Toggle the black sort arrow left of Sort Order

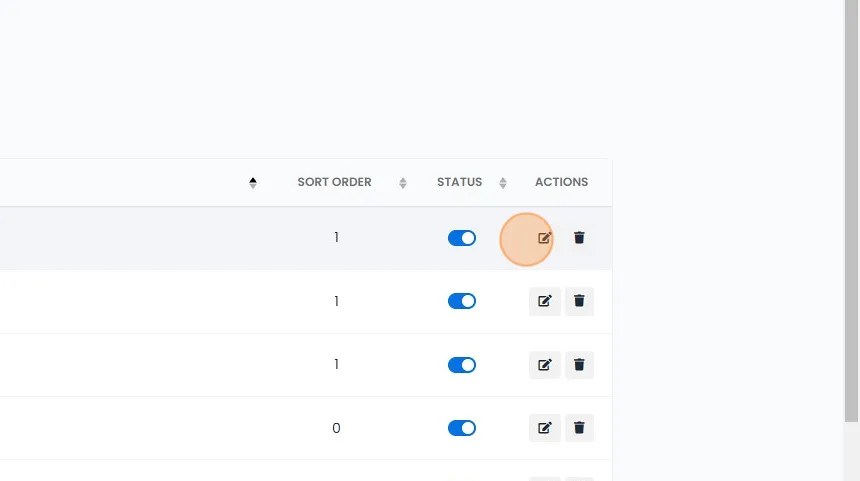click(253, 183)
